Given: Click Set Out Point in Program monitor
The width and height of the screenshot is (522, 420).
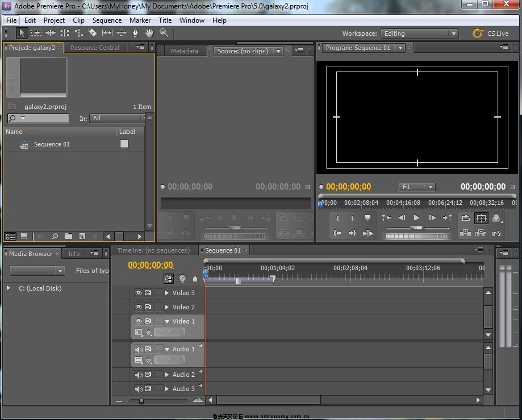Looking at the screenshot, I should [352, 218].
